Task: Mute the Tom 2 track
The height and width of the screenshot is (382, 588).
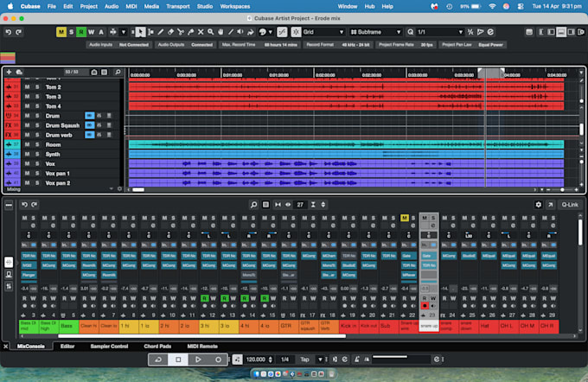Action: [27, 87]
